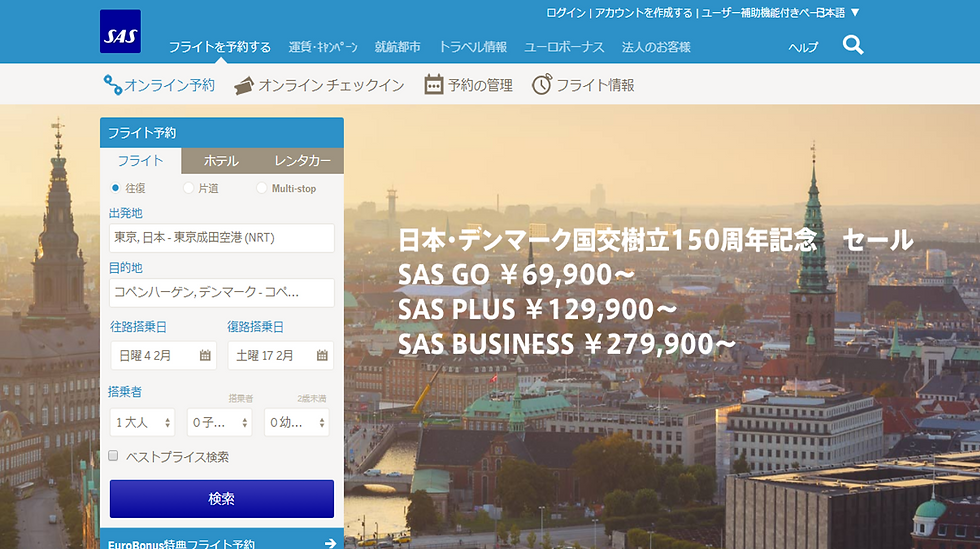Click the online check-in ticket icon

pos(244,86)
